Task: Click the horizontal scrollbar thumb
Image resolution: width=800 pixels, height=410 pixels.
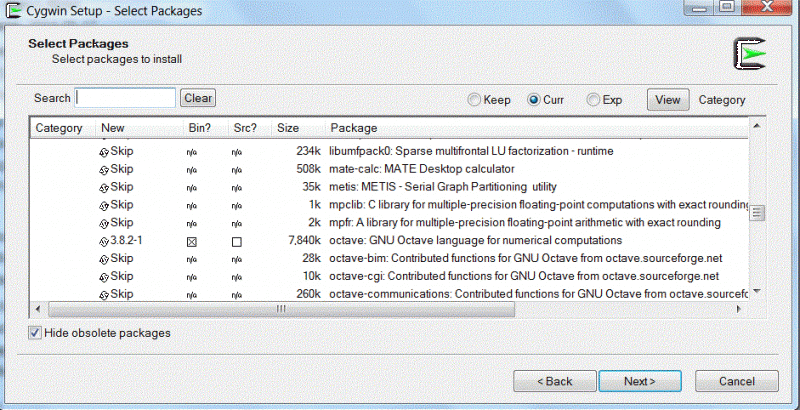Action: click(x=281, y=309)
